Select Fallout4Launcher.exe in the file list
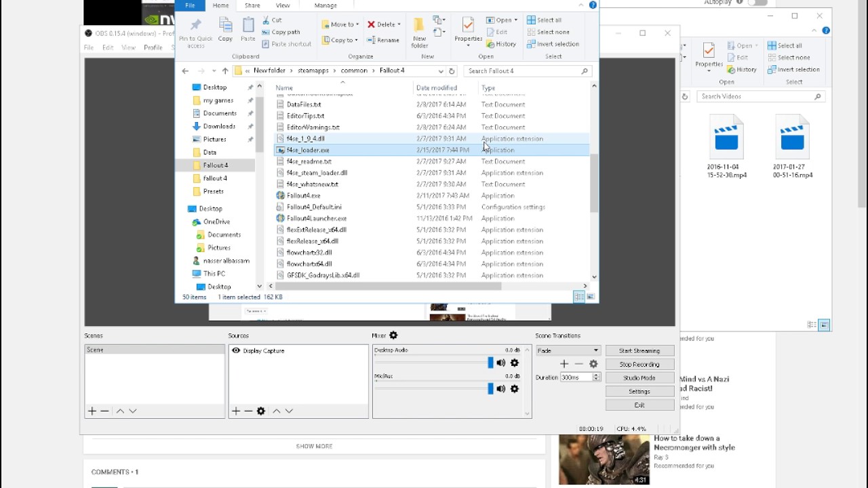The height and width of the screenshot is (488, 868). [431, 218]
